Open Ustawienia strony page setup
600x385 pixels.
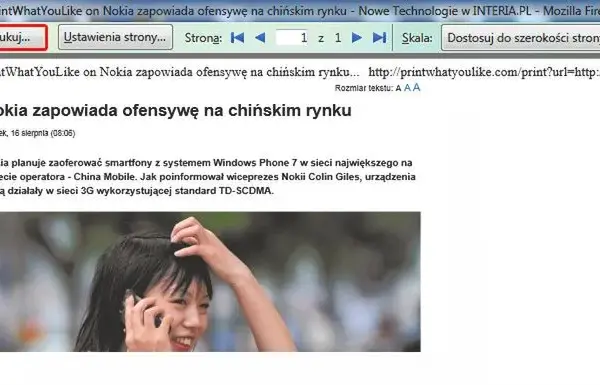[x=115, y=37]
